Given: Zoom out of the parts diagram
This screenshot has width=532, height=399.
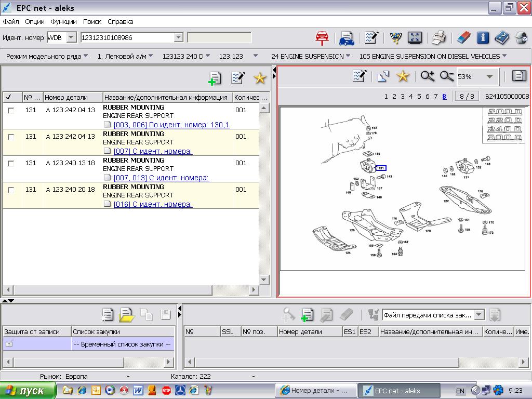Looking at the screenshot, I should click(446, 76).
